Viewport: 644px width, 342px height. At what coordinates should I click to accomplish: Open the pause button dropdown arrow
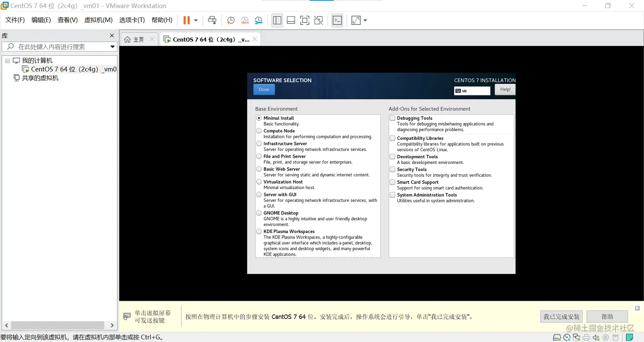pyautogui.click(x=196, y=20)
